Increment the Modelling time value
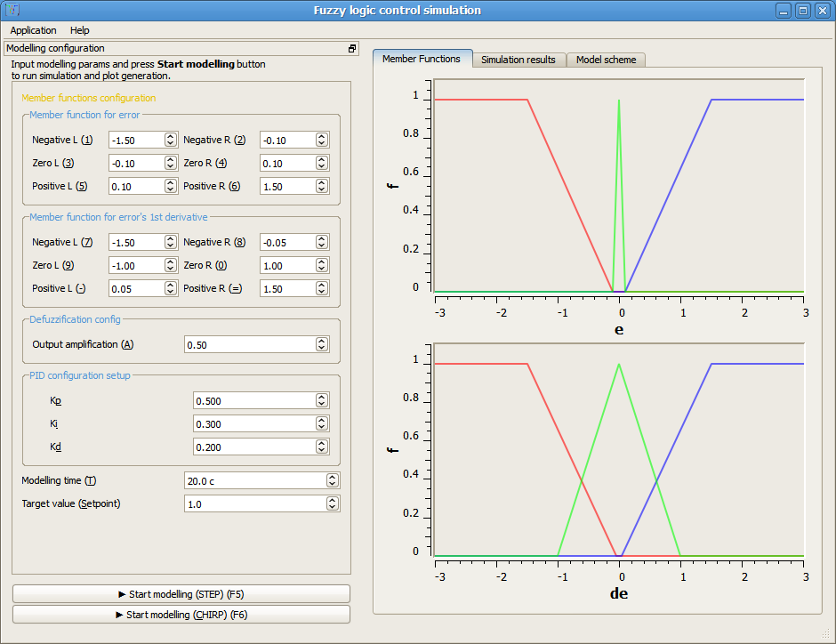This screenshot has height=644, width=836. pos(332,477)
